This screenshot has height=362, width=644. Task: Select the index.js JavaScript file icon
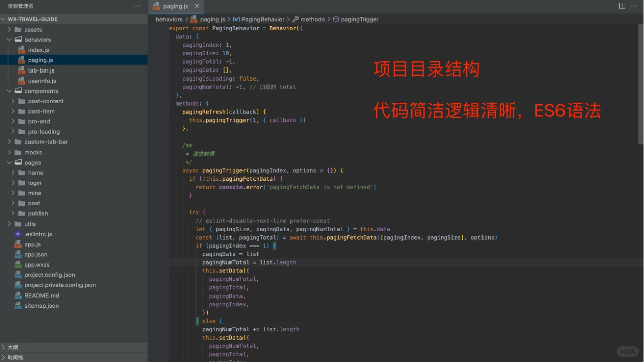(x=21, y=49)
